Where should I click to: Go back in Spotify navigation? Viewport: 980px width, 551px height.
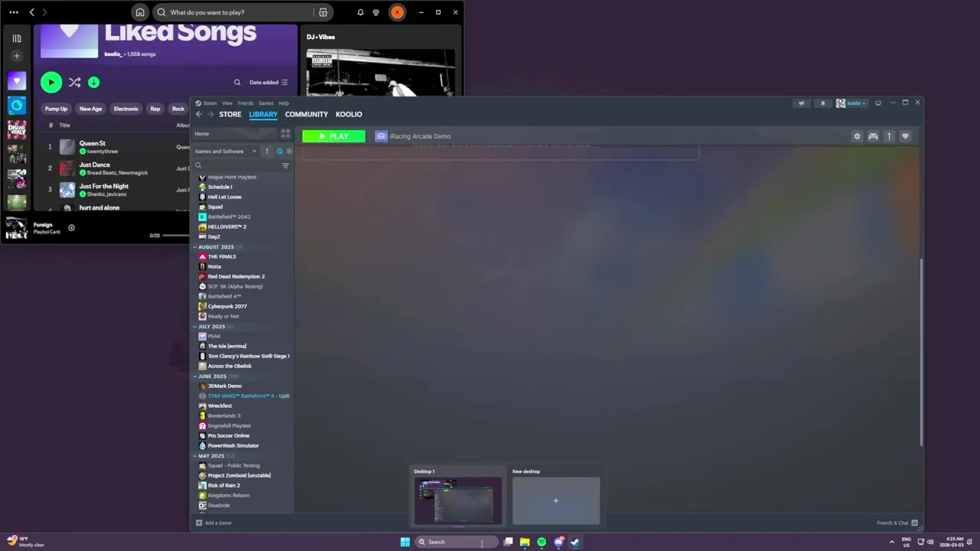31,12
